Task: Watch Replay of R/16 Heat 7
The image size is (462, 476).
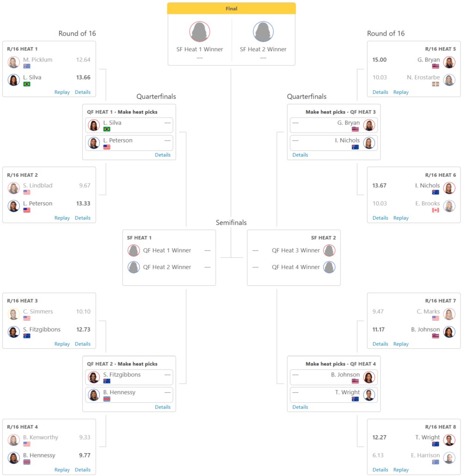Action: point(401,344)
